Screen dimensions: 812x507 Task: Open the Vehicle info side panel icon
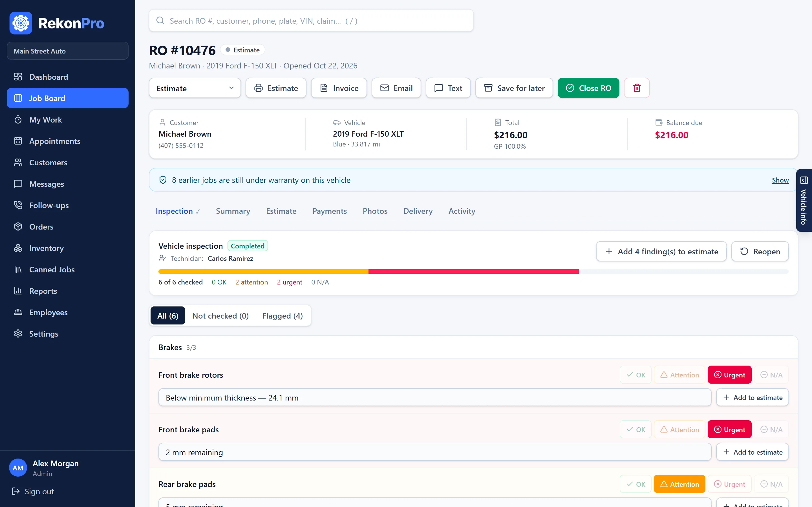tap(804, 180)
